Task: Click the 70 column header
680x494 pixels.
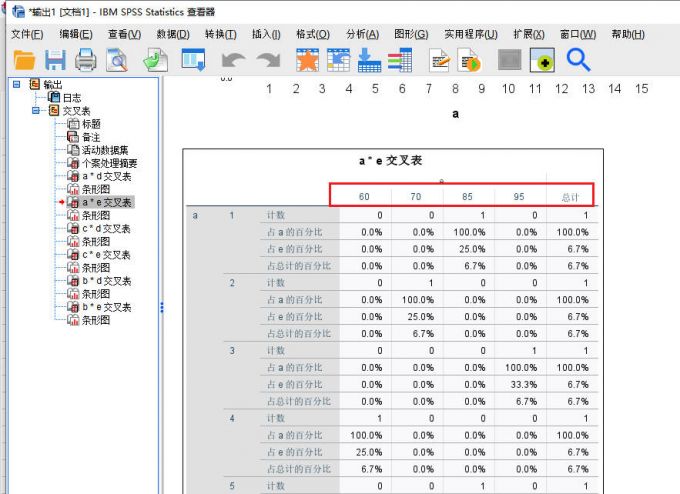Action: pyautogui.click(x=416, y=197)
